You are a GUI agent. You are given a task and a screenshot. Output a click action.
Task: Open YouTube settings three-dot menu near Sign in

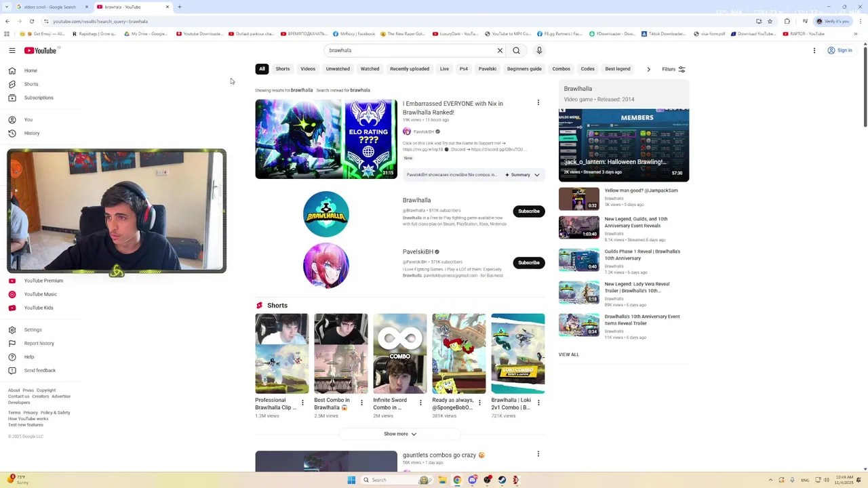814,50
